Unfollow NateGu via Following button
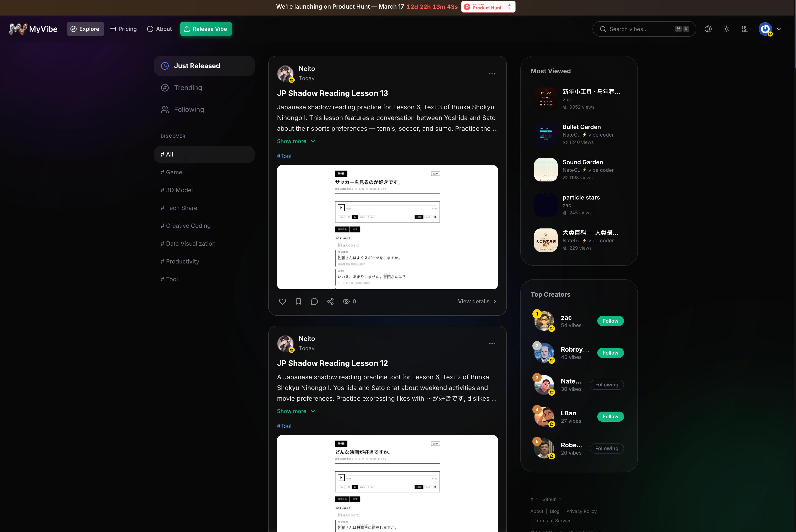This screenshot has height=532, width=796. 607,385
